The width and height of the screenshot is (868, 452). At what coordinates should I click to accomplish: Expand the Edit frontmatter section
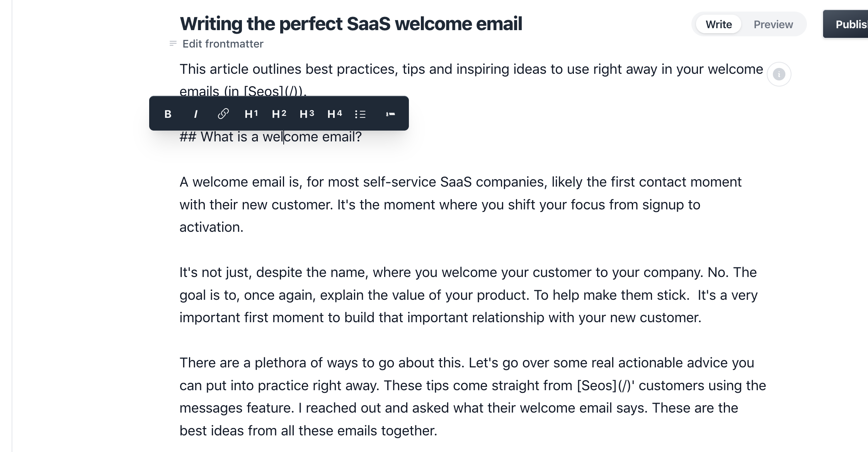(x=223, y=44)
